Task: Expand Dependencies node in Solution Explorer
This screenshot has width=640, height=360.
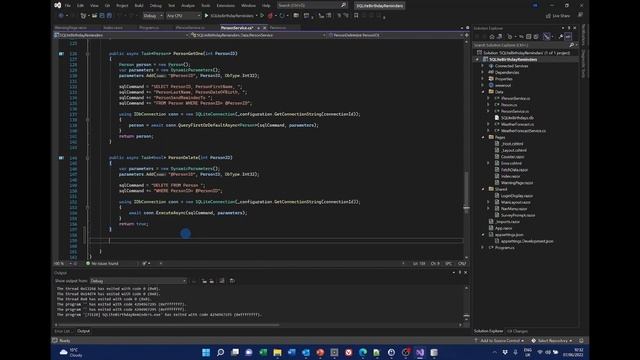Action: pos(483,72)
